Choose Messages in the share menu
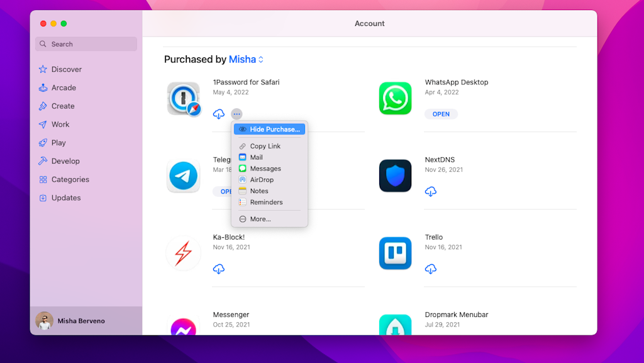644x363 pixels. tap(265, 169)
